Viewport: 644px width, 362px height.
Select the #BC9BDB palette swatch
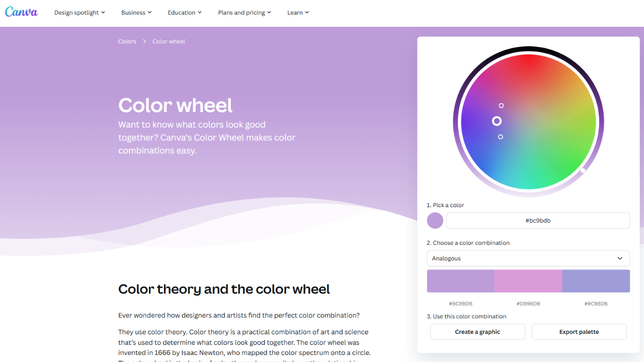click(460, 281)
